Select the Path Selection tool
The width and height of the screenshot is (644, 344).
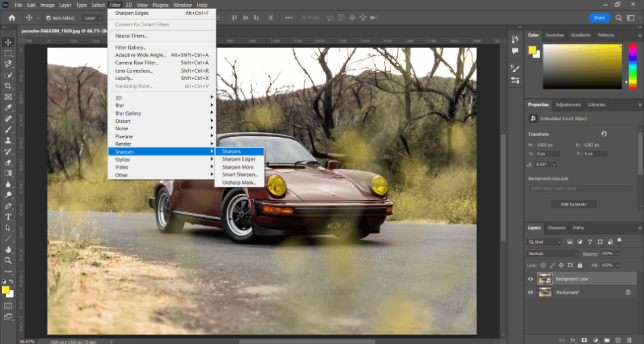[8, 228]
